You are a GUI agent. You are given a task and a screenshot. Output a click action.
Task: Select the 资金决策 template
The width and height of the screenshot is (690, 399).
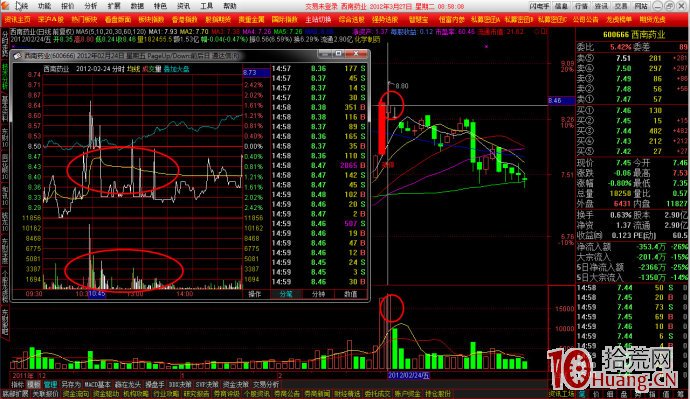[235, 384]
